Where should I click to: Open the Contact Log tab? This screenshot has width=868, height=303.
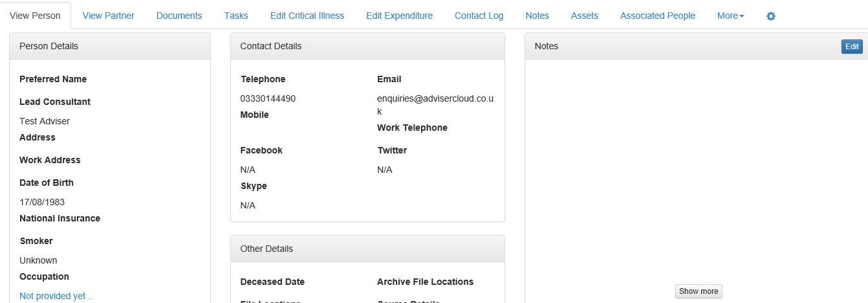coord(479,16)
